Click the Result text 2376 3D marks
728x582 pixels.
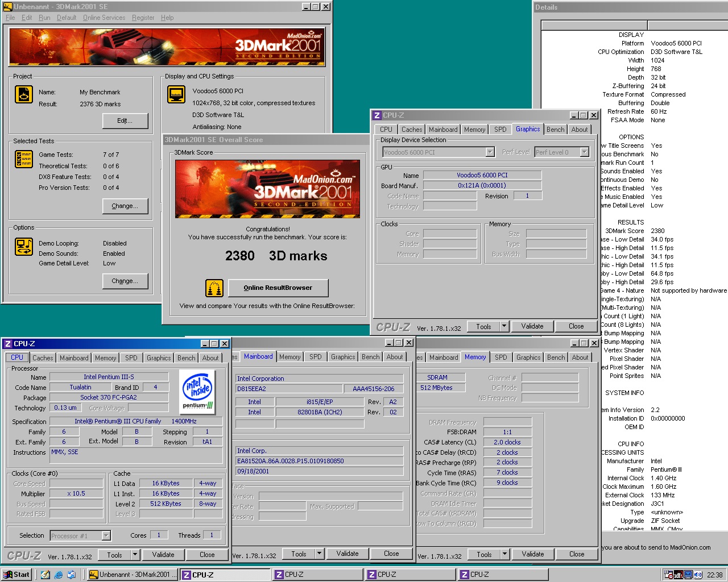coord(100,104)
